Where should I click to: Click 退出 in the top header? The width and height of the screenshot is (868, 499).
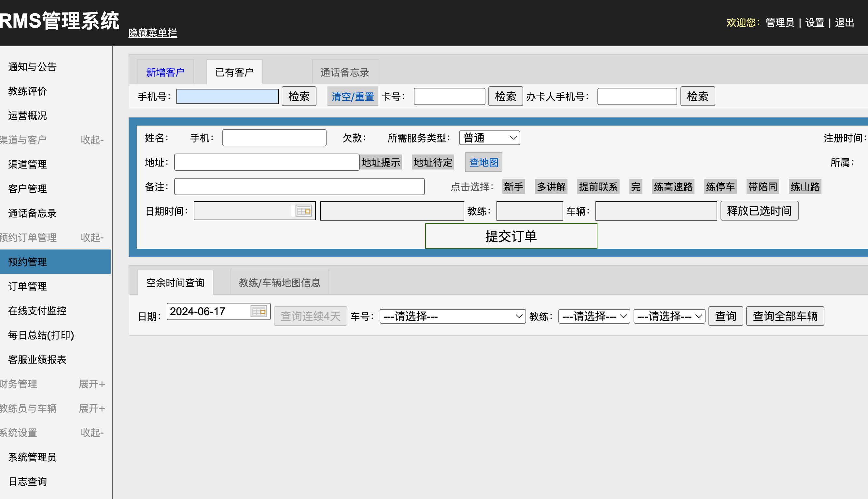click(844, 23)
